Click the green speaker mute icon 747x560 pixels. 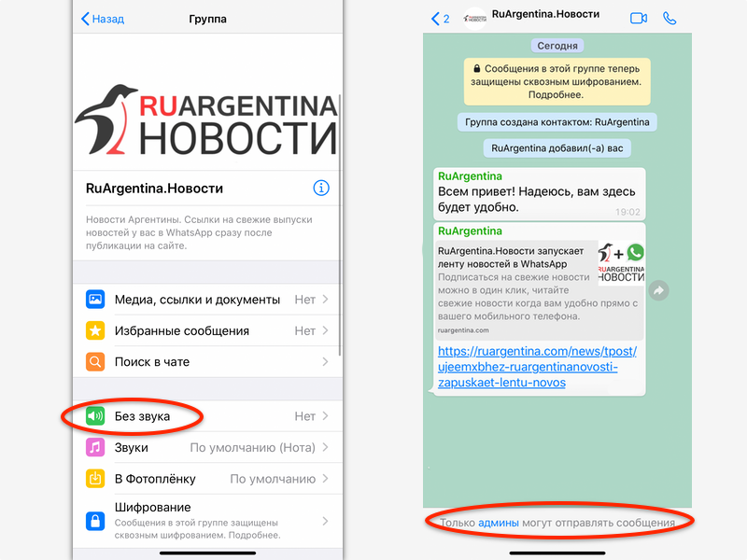95,416
